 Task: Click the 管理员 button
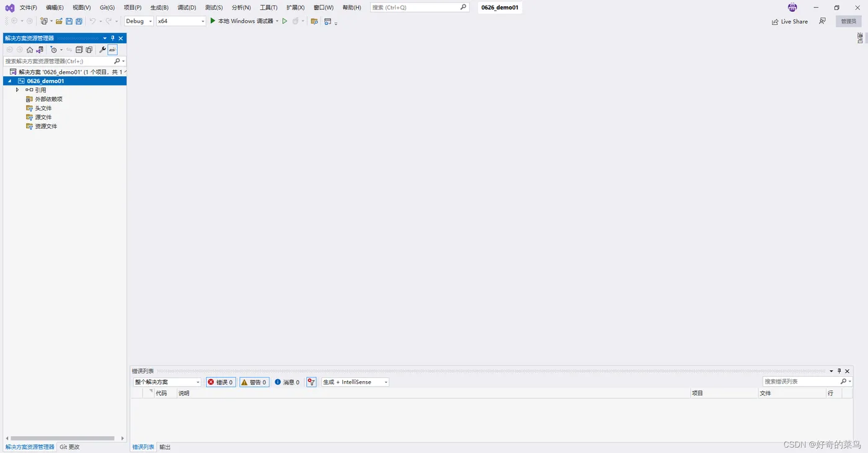pyautogui.click(x=849, y=21)
